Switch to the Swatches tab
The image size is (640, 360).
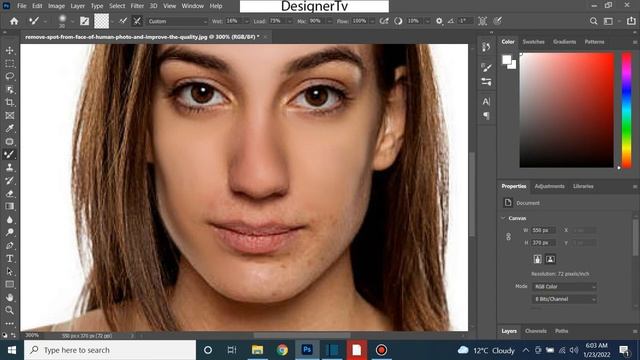[533, 42]
